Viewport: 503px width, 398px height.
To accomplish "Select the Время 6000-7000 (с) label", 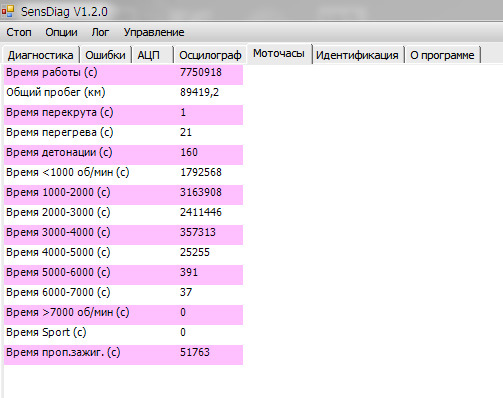I will coord(58,293).
